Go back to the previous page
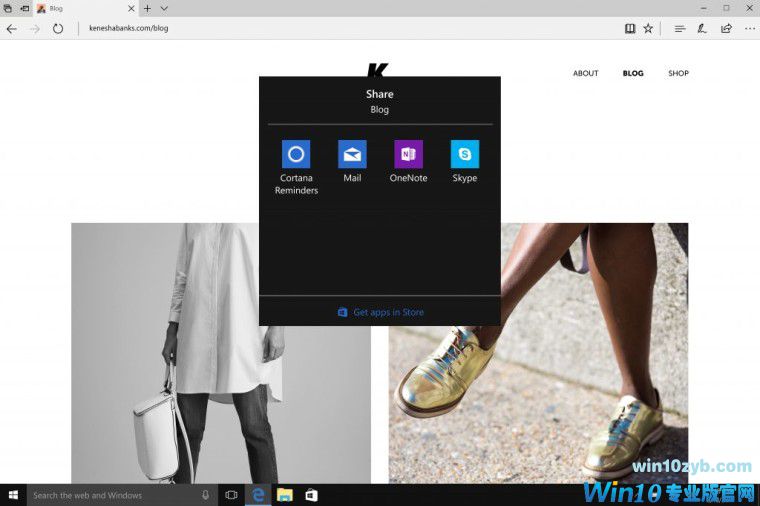Screen dimensions: 760x506 [x=12, y=29]
